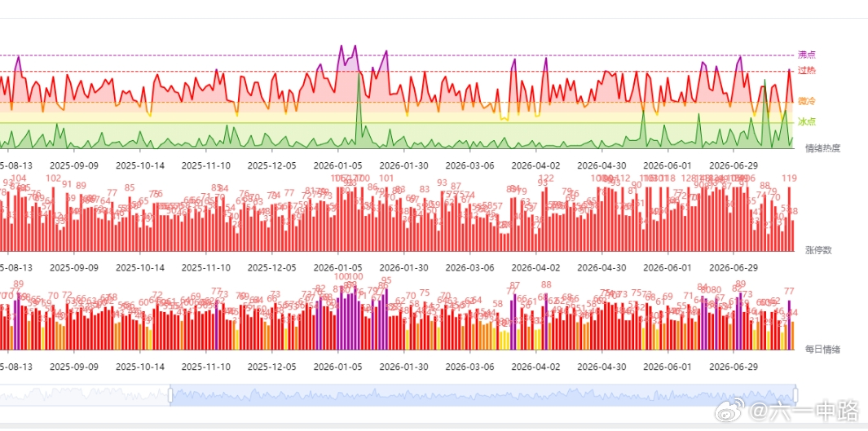Click 2026-01-05 on the 情绪热度 chart axis
Viewport: 868px width, 431px height.
337,165
